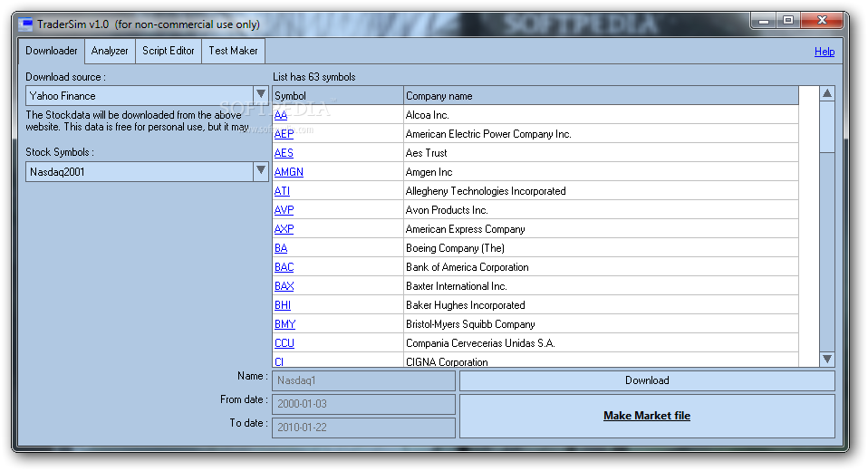This screenshot has height=471, width=868.
Task: Open the AVP symbol link
Action: [284, 210]
